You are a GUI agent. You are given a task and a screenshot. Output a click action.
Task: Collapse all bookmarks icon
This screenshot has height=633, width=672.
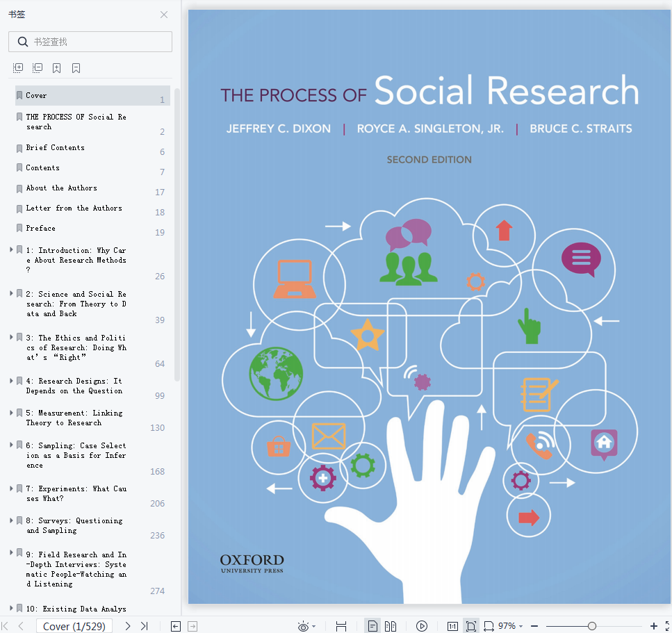[x=38, y=67]
